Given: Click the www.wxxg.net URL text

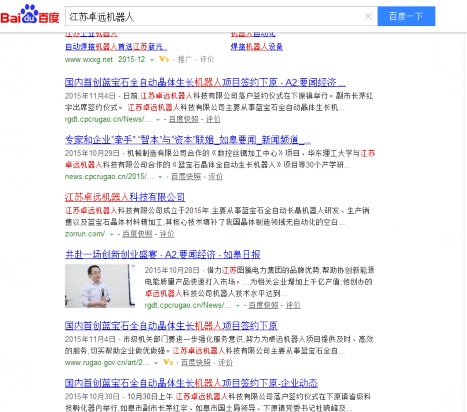Looking at the screenshot, I should (x=89, y=59).
